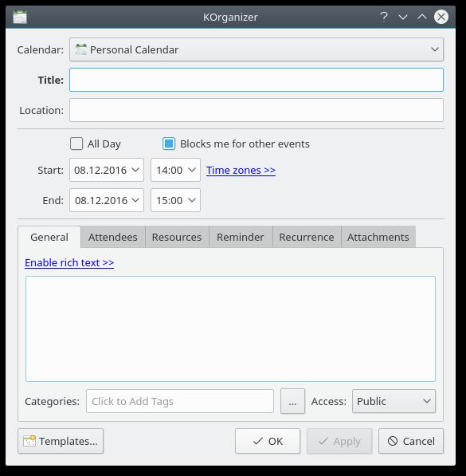
Task: Click the KOrganizer calendar icon in title bar
Action: (x=20, y=17)
